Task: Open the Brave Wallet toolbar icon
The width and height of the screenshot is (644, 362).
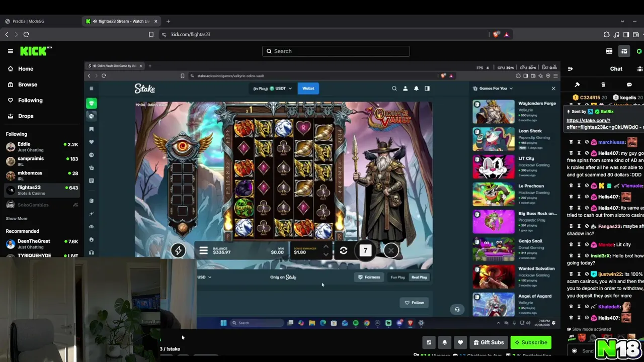Action: (636, 34)
